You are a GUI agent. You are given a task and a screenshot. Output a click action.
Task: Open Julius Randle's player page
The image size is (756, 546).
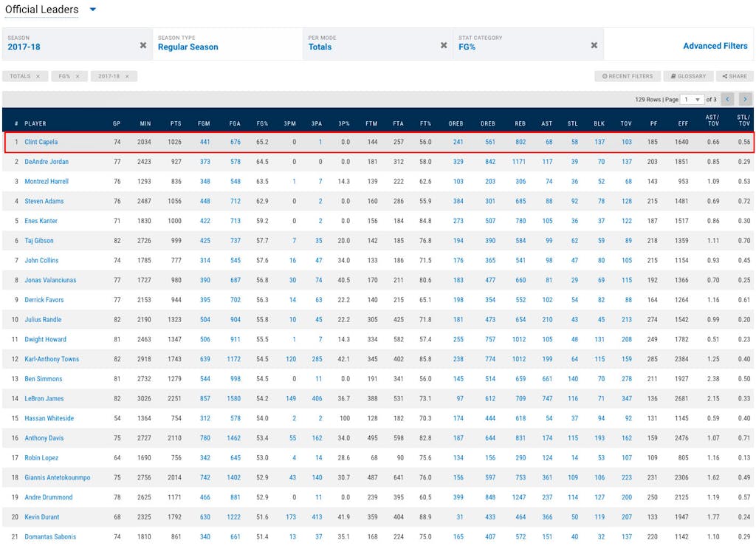coord(43,320)
